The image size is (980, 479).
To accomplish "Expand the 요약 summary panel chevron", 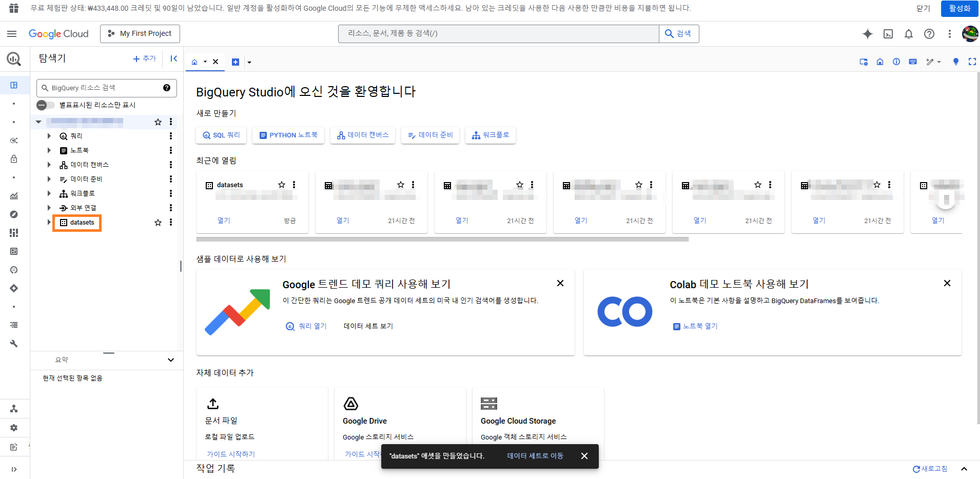I will pyautogui.click(x=171, y=360).
